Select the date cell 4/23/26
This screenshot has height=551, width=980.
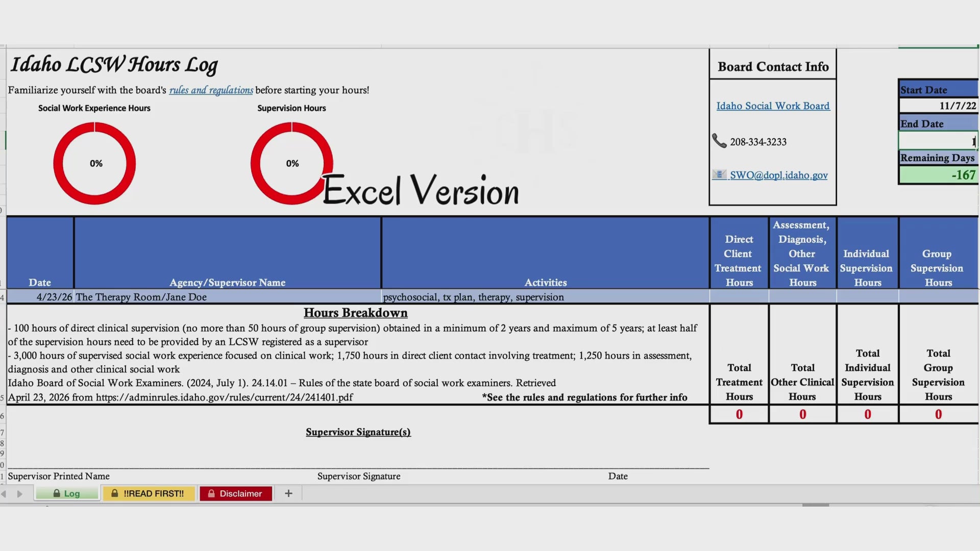point(40,297)
